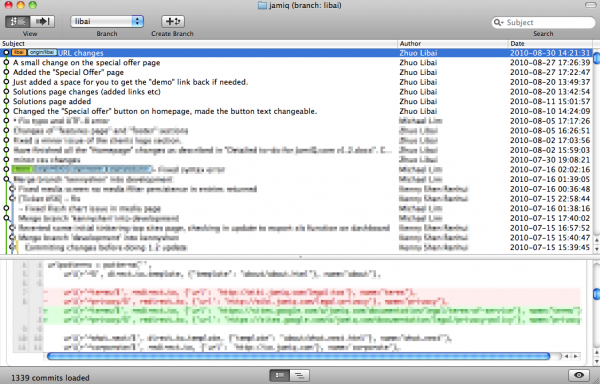Click the "1339 commits loaded" status text
This screenshot has width=600, height=384.
[50, 378]
